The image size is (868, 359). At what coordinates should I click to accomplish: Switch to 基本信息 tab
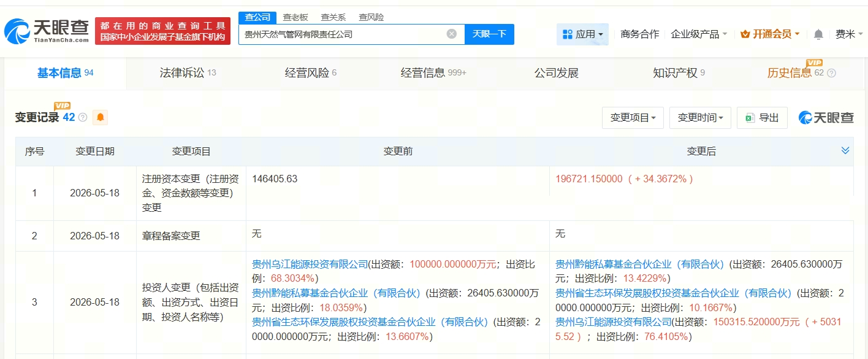[65, 73]
